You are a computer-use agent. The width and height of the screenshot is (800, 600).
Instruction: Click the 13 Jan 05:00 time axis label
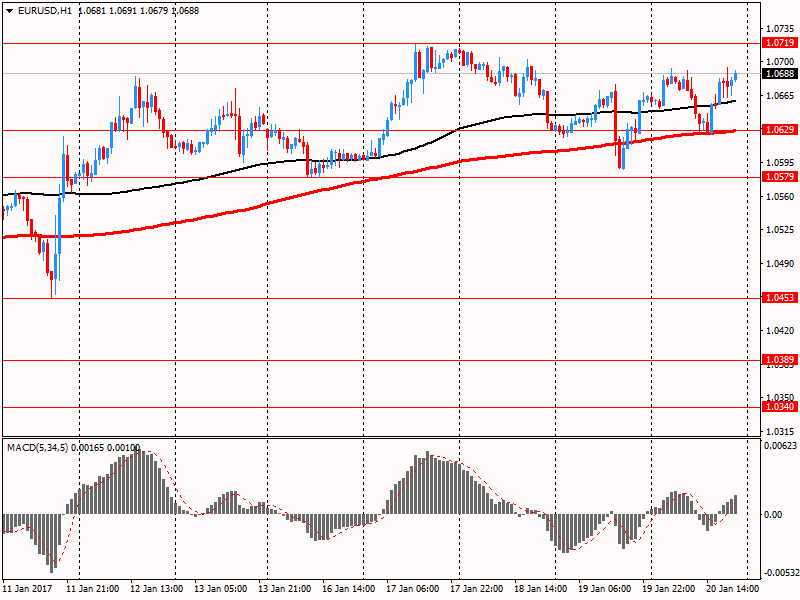click(221, 589)
